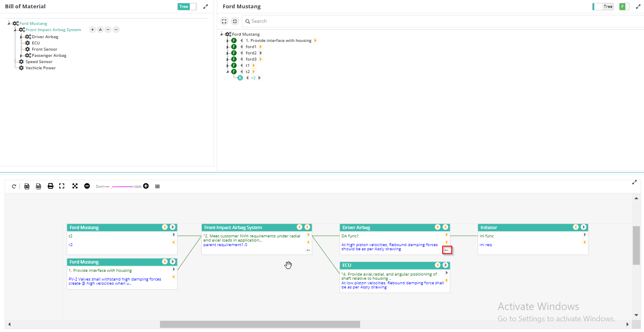
Task: Click hierarchy icon beside Front Impact Airbag System
Action: pos(100,29)
